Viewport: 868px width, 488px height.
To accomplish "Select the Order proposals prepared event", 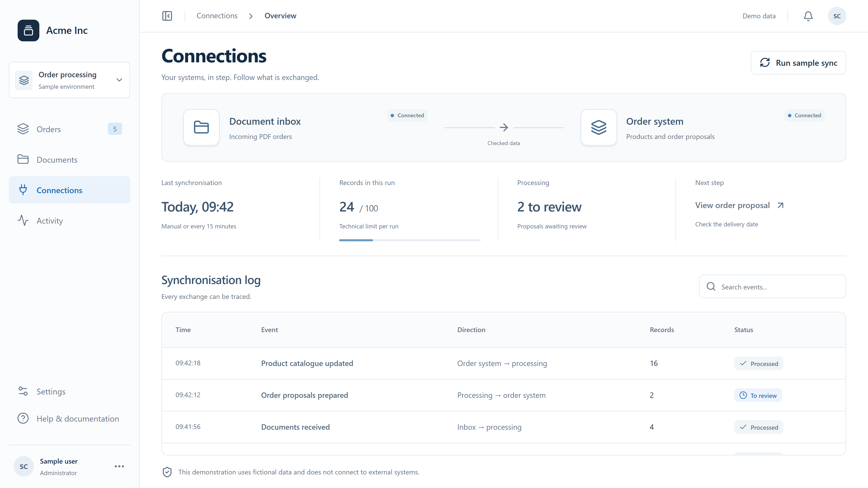I will (x=305, y=395).
